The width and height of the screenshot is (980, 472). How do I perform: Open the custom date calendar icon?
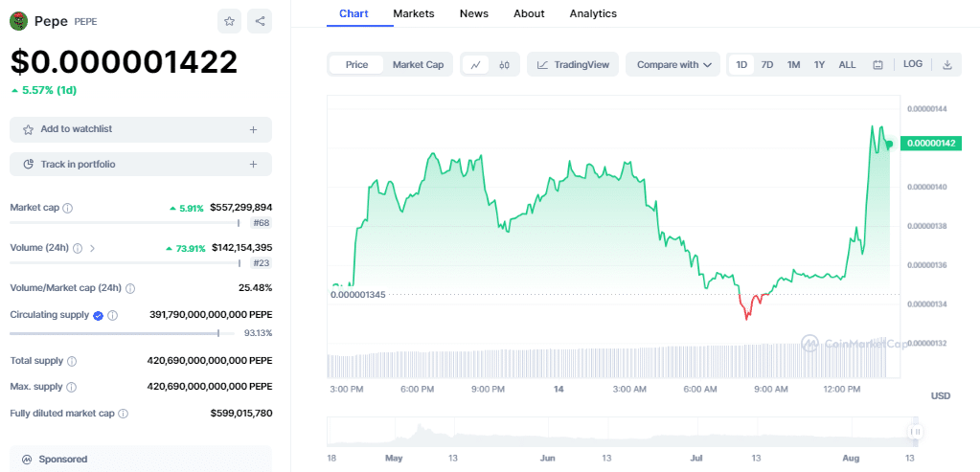[x=877, y=65]
